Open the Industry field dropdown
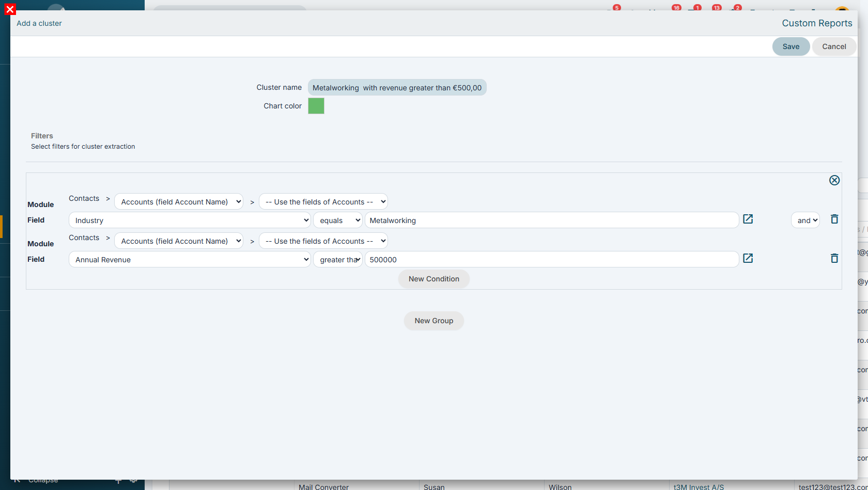Image resolution: width=868 pixels, height=490 pixels. point(190,220)
